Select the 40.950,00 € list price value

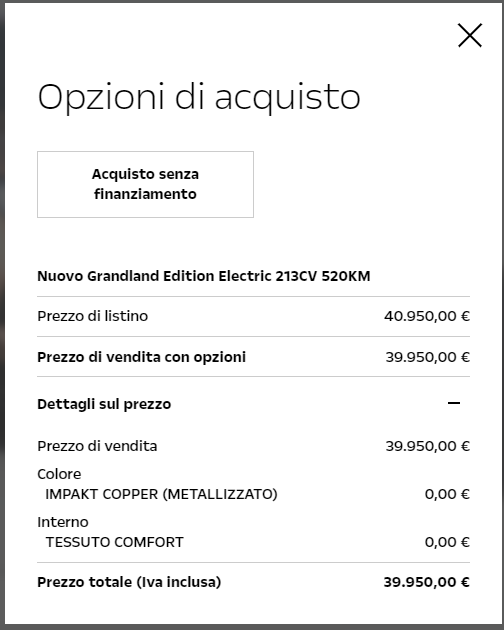point(427,316)
